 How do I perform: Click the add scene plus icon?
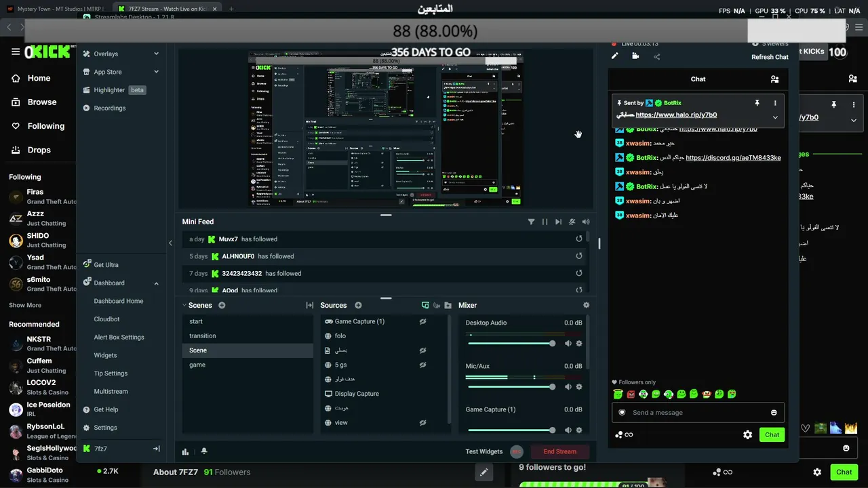tap(222, 306)
